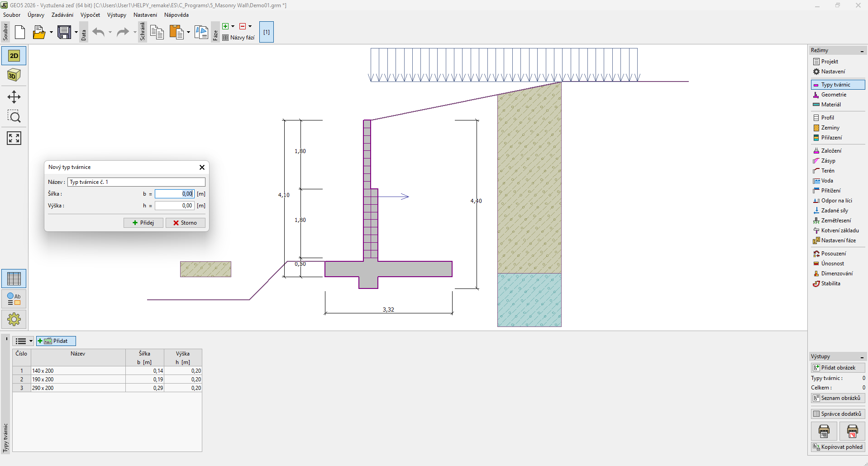Toggle construction stage [1] button
This screenshot has height=466, width=868.
pos(266,32)
